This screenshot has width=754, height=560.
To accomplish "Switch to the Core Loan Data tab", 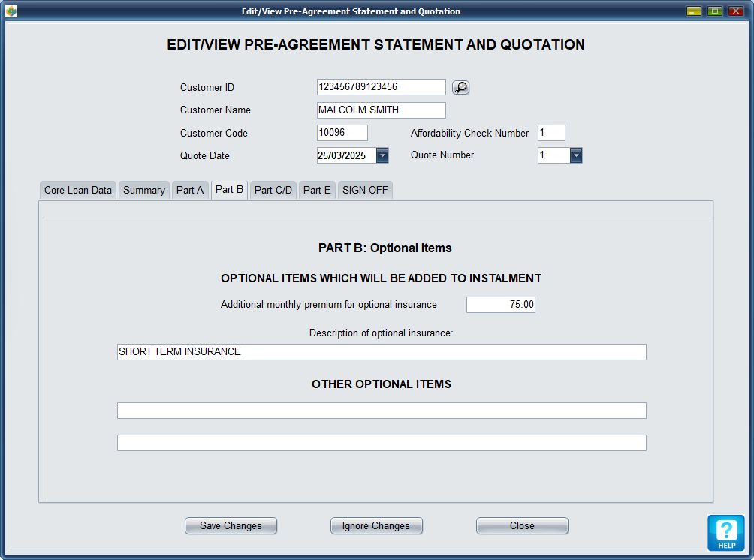I will 78,190.
